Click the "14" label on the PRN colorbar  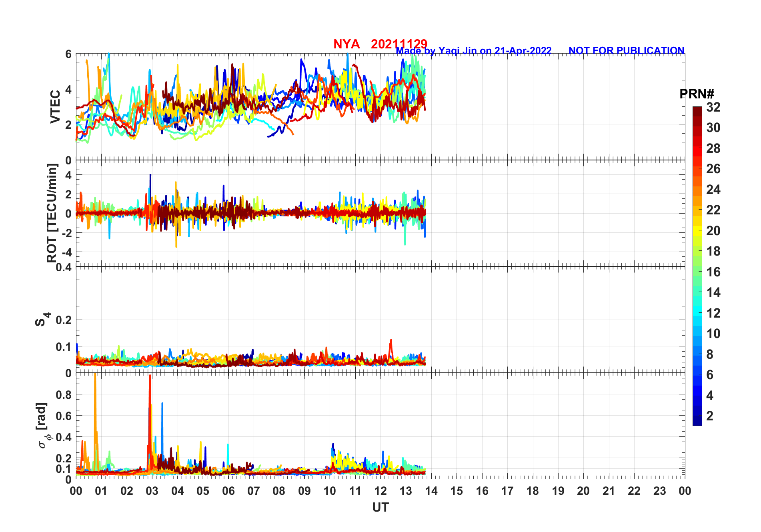click(x=713, y=292)
